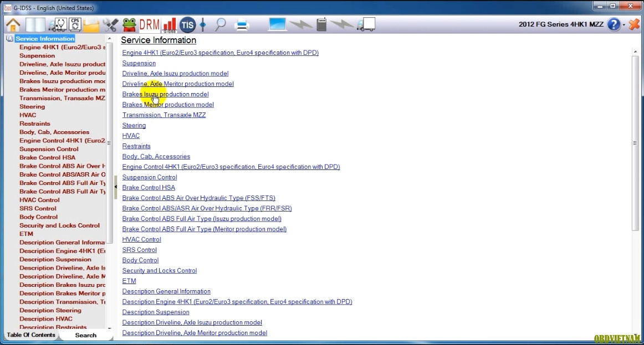
Task: Select HVAC Control in the left tree
Action: 39,200
